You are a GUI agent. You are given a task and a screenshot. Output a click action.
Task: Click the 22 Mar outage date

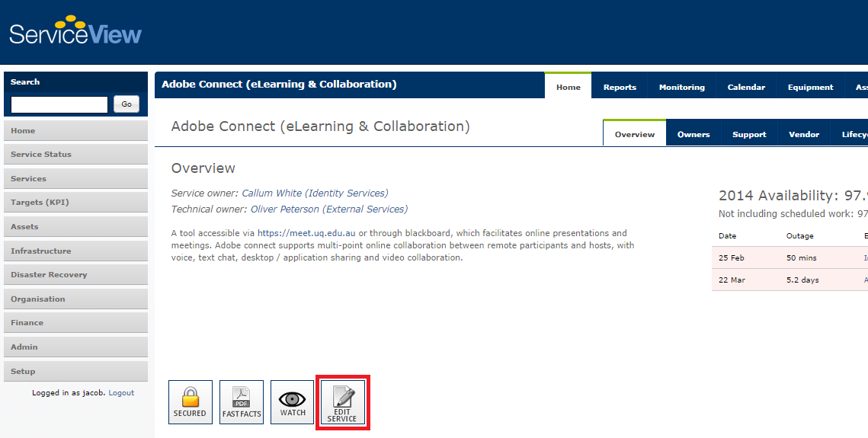pyautogui.click(x=732, y=280)
